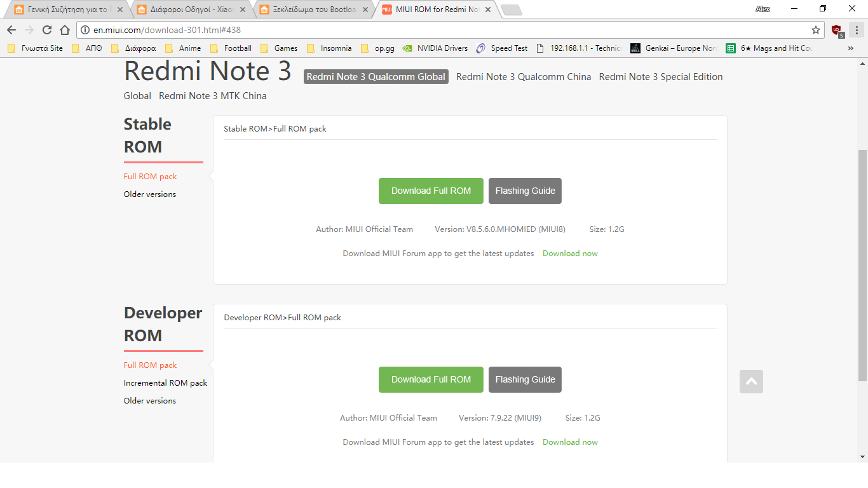Open the 192.168.1.1 router bookmark
Viewport: 868px width, 488px height.
(579, 48)
